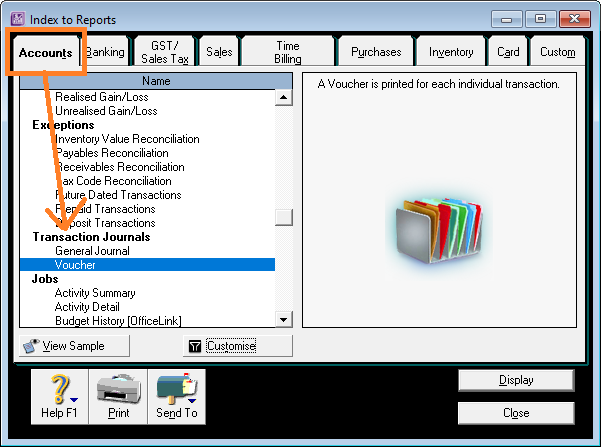Select the Receivables Reconciliation report
The image size is (601, 447).
tap(120, 167)
